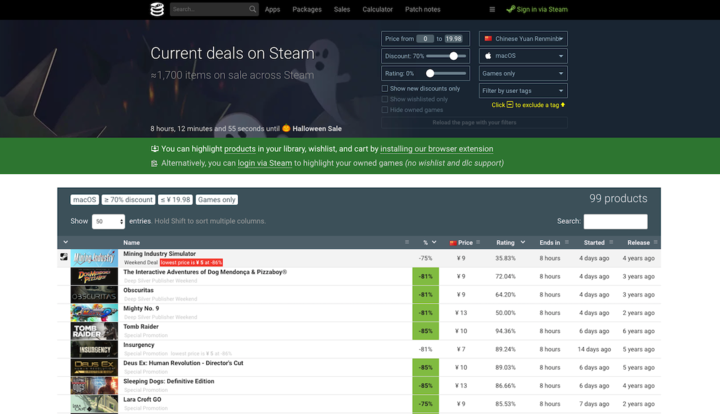Click the search magnifier icon
The height and width of the screenshot is (414, 720).
tap(252, 9)
